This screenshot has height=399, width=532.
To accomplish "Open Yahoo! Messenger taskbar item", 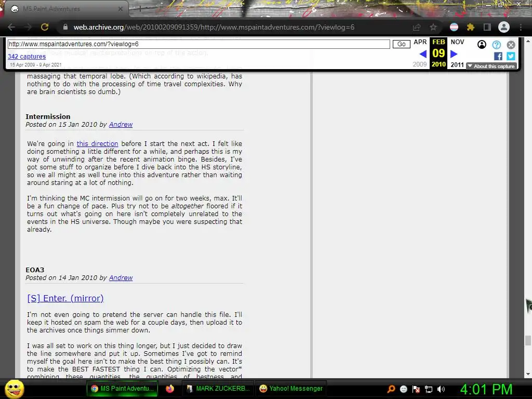I will pyautogui.click(x=291, y=389).
